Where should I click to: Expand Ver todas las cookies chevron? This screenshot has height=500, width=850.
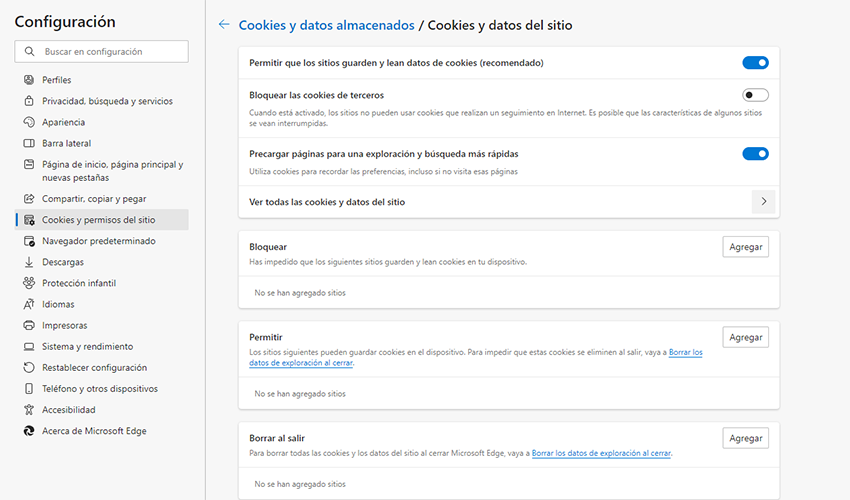pyautogui.click(x=764, y=202)
